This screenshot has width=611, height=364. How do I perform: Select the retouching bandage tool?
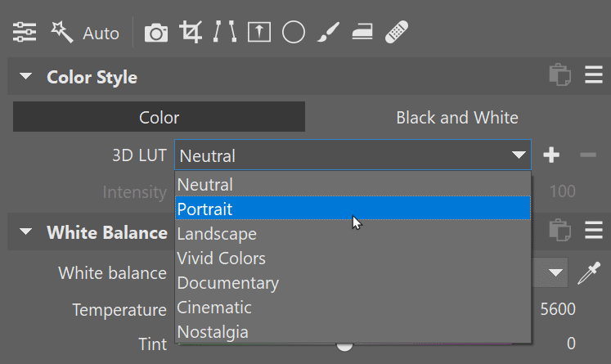(397, 32)
